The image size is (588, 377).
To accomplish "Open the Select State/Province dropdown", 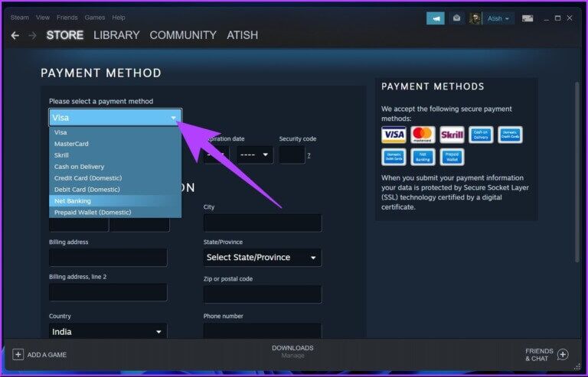I will click(x=262, y=257).
